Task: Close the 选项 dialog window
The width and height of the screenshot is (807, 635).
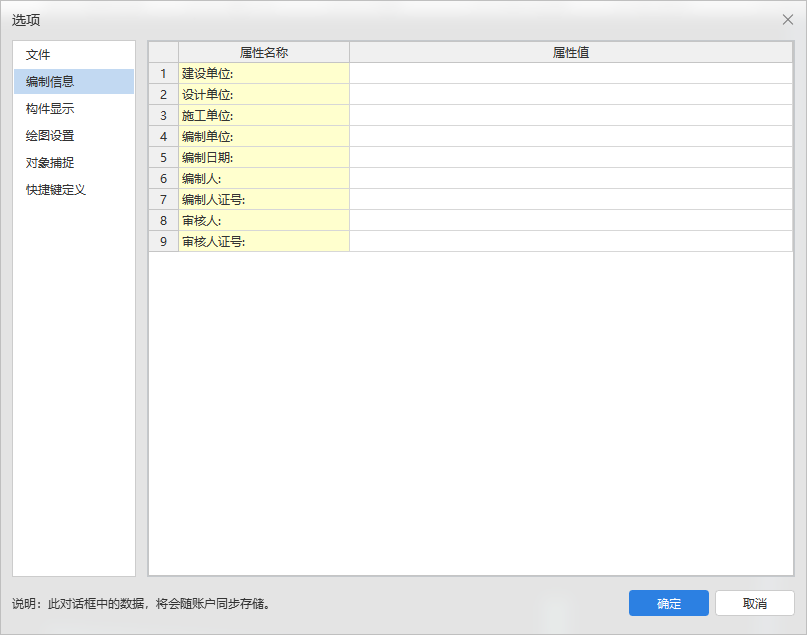Action: [787, 20]
